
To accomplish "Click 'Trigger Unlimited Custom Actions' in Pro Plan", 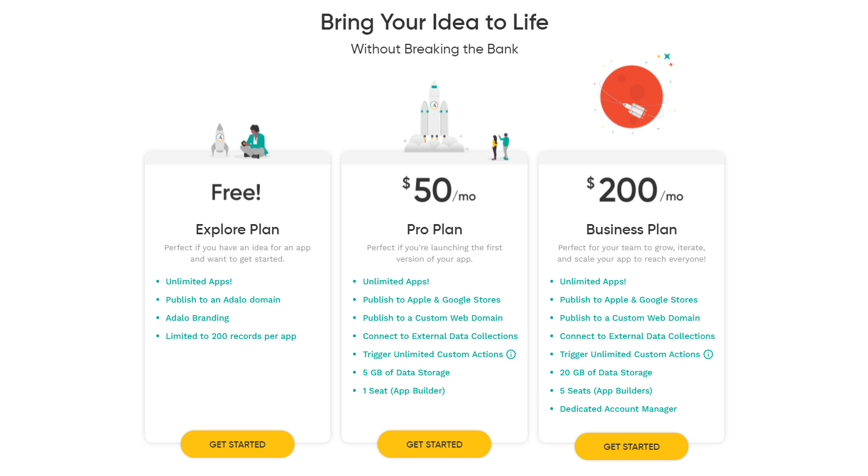I will point(433,354).
